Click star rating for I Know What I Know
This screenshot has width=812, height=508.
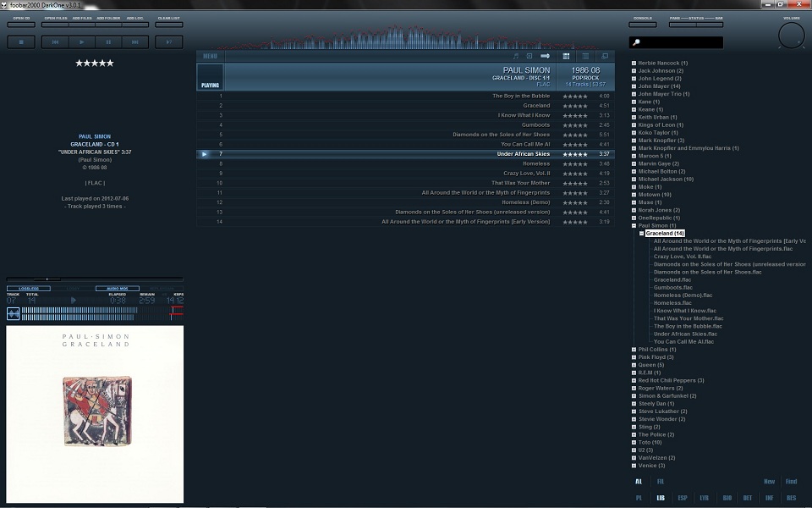coord(575,116)
